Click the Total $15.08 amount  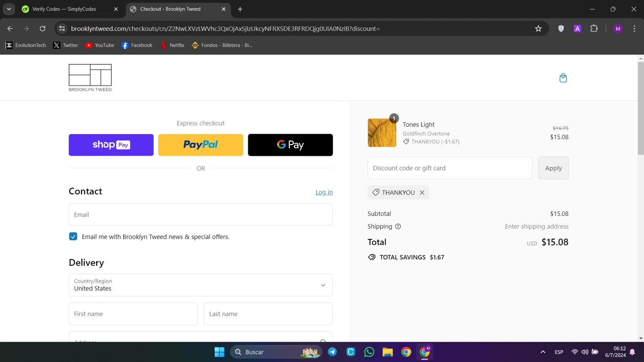click(555, 242)
